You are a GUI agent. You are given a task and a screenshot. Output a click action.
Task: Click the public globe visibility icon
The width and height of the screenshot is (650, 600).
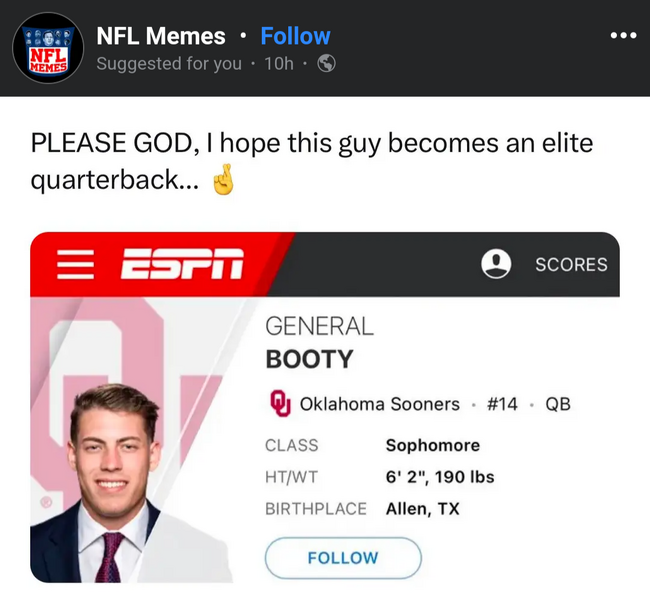[326, 63]
